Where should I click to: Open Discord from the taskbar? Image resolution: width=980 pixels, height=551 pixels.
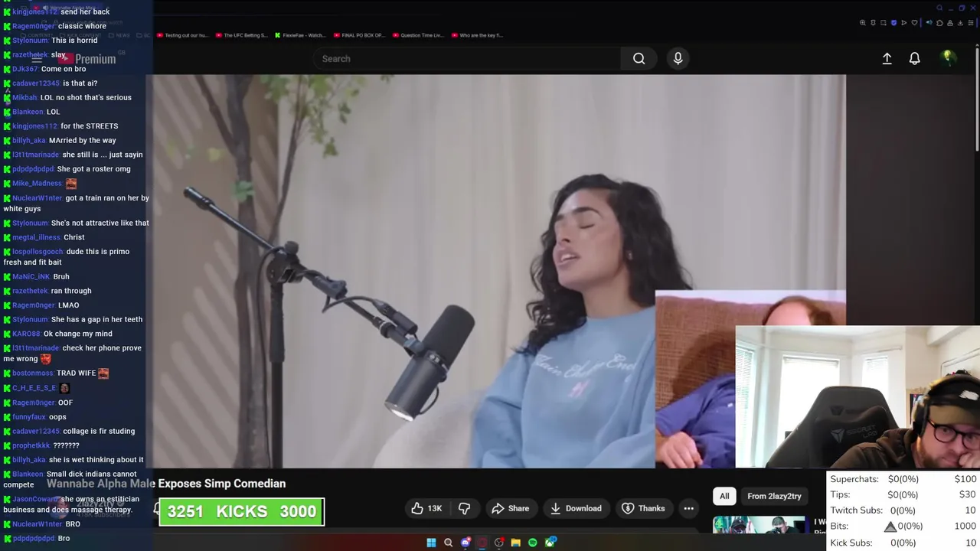click(465, 543)
